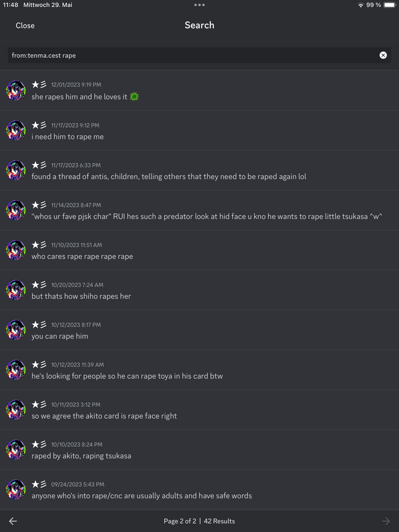This screenshot has width=399, height=532.
Task: Open the avatar on the 12/01/2023 9:19 PM message
Action: [x=16, y=91]
